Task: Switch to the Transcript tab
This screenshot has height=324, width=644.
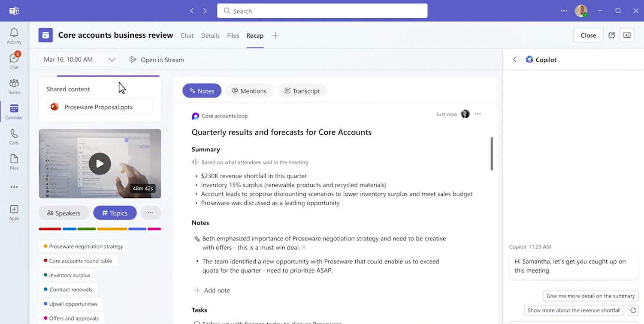Action: pyautogui.click(x=302, y=91)
